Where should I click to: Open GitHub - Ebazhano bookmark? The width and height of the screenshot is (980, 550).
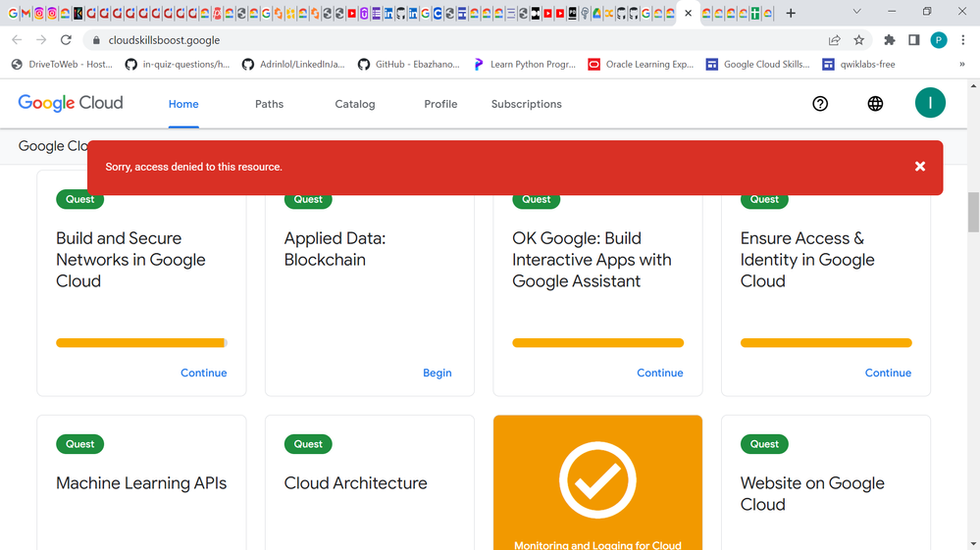(409, 64)
